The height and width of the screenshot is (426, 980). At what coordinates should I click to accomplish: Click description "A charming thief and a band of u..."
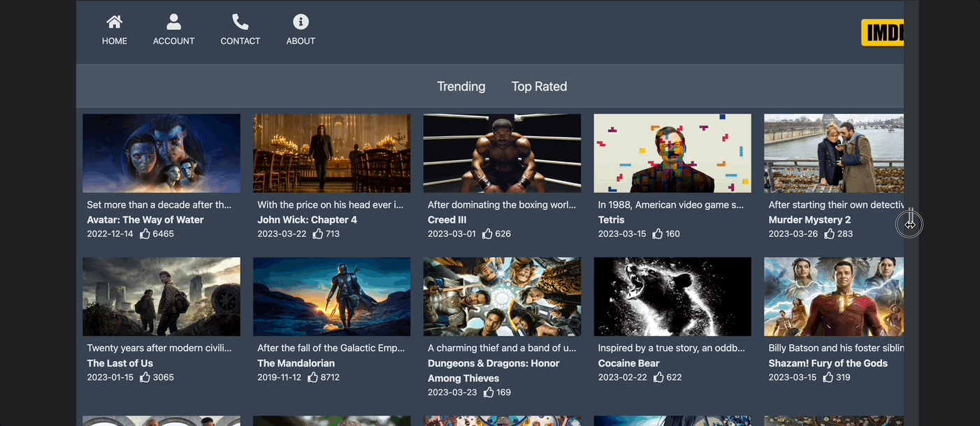coord(502,348)
